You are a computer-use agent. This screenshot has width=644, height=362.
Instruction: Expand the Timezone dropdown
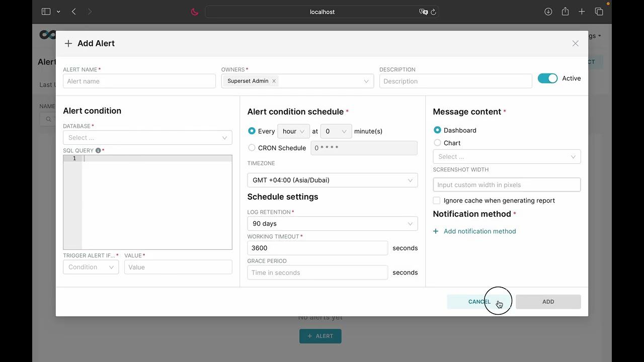tap(333, 180)
